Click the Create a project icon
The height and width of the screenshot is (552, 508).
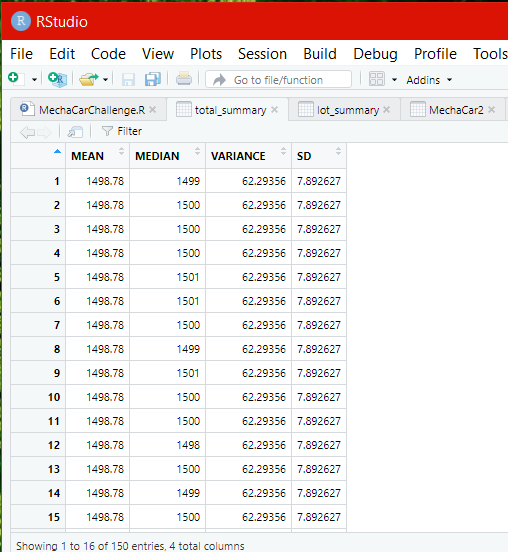(x=57, y=79)
